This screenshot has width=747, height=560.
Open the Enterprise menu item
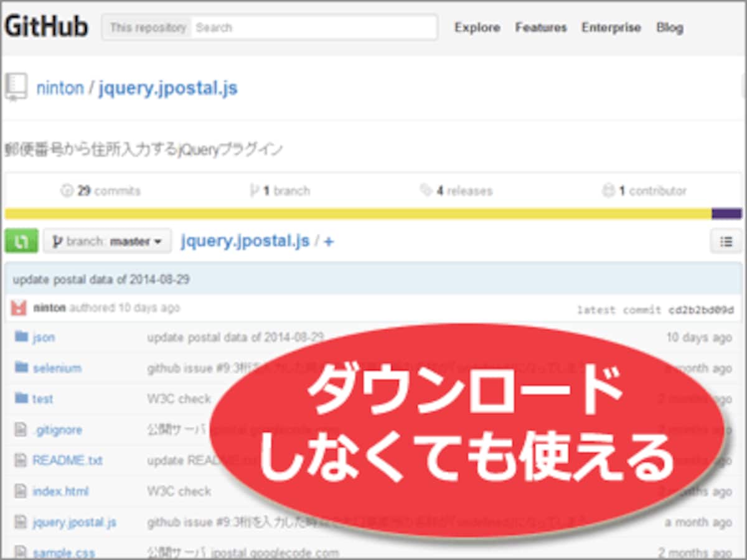[611, 27]
